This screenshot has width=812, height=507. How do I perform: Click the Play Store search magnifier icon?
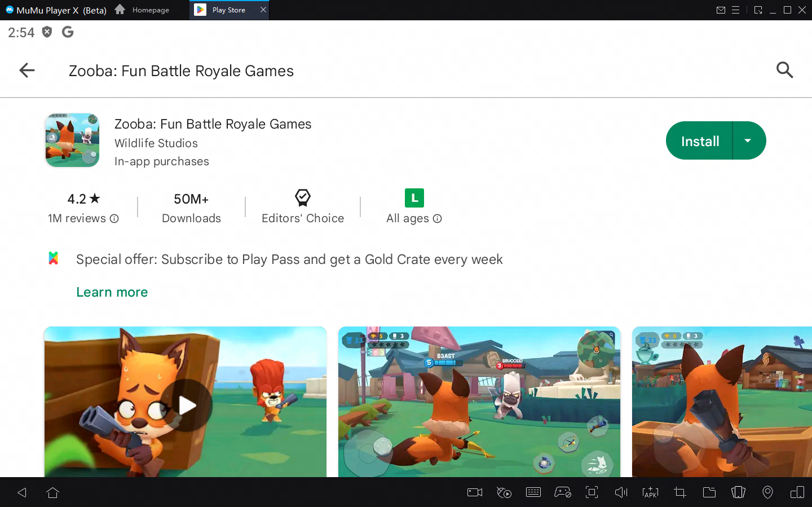[784, 70]
